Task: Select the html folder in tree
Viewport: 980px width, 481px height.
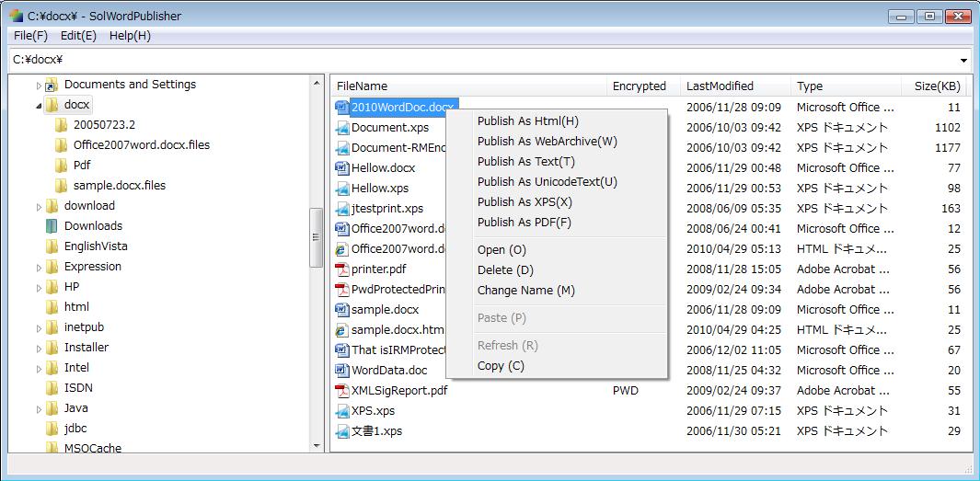Action: 76,306
